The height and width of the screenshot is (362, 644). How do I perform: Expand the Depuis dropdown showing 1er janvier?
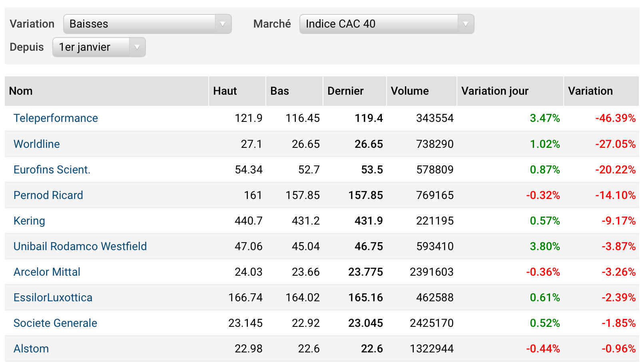(x=99, y=47)
